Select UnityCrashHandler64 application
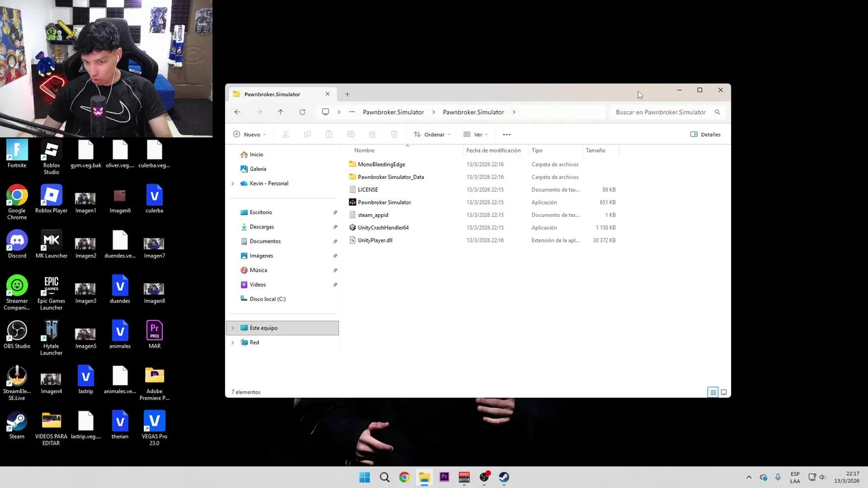 pyautogui.click(x=383, y=228)
